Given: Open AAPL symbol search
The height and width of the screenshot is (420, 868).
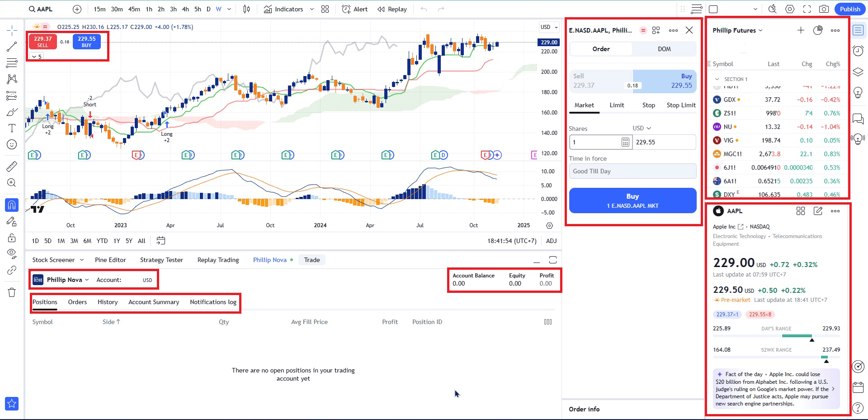Looking at the screenshot, I should (41, 9).
